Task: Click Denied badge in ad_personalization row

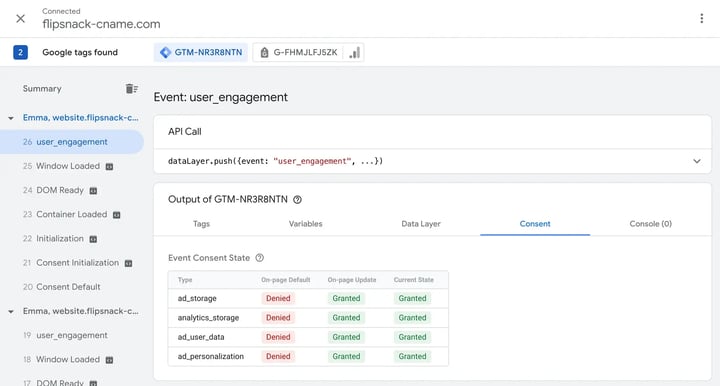Action: click(278, 356)
